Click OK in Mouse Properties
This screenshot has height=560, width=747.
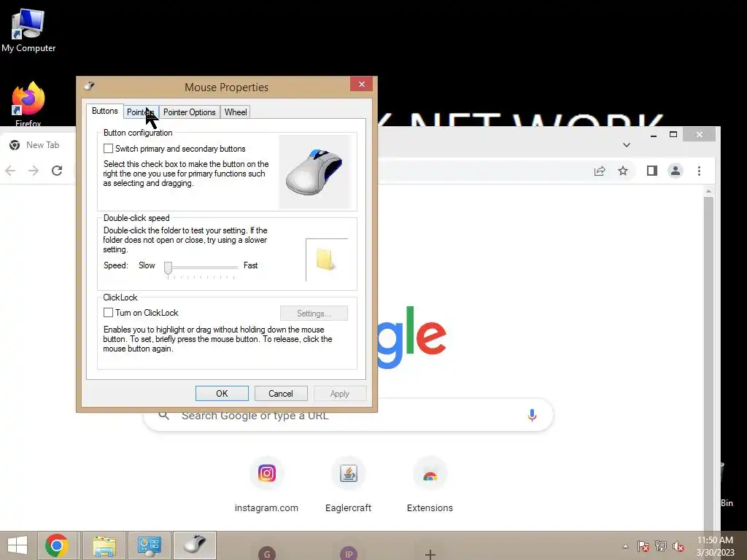[222, 393]
